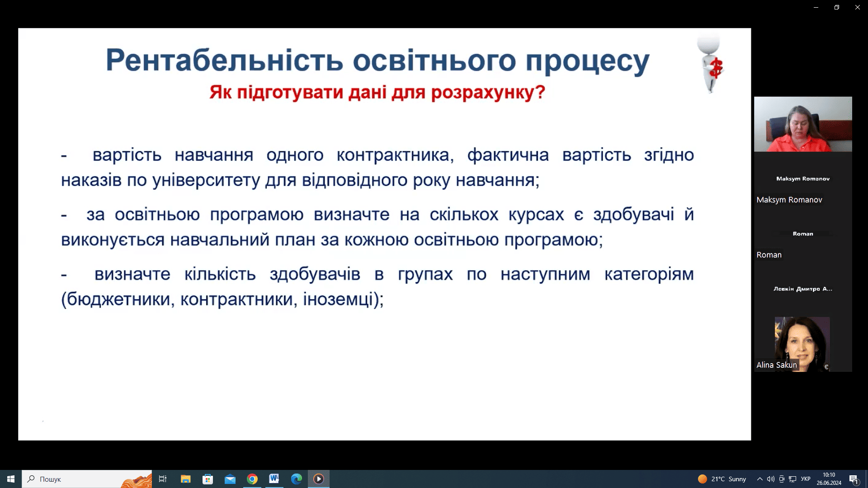
Task: Open the notification center
Action: (x=854, y=479)
